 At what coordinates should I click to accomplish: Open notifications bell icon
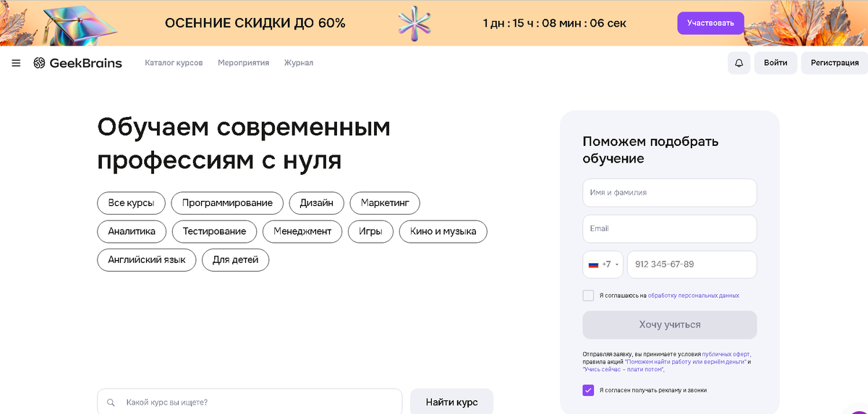(x=739, y=63)
